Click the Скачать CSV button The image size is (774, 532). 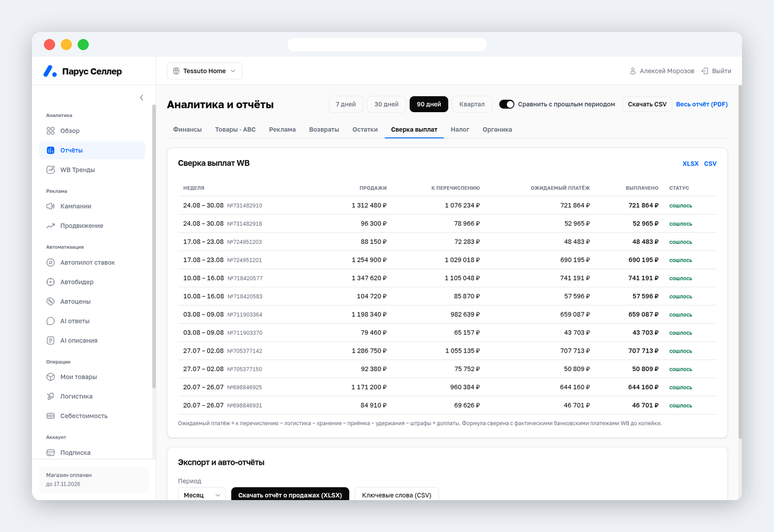(x=647, y=104)
